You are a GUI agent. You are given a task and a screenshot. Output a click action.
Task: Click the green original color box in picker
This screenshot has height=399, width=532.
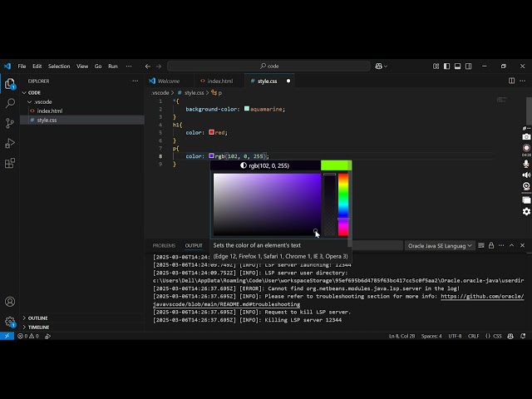click(336, 165)
